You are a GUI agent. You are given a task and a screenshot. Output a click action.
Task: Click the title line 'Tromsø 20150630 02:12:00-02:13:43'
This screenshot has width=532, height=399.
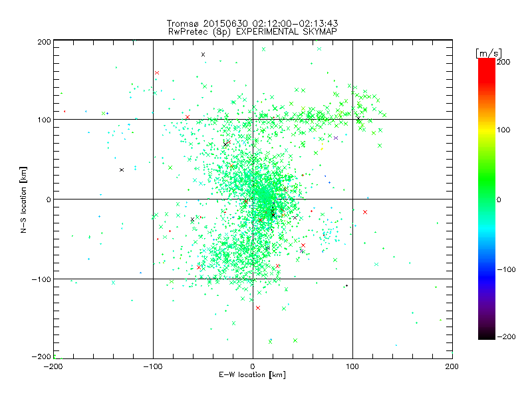coord(252,23)
